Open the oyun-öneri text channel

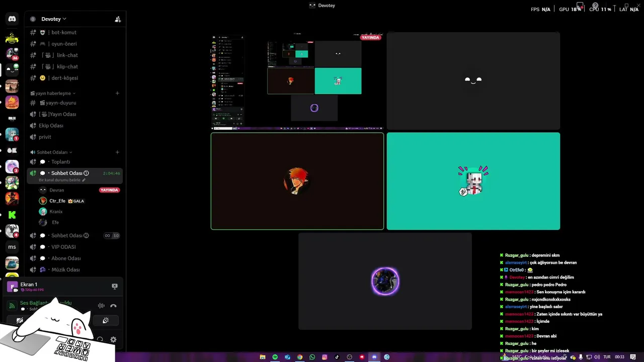(x=75, y=44)
